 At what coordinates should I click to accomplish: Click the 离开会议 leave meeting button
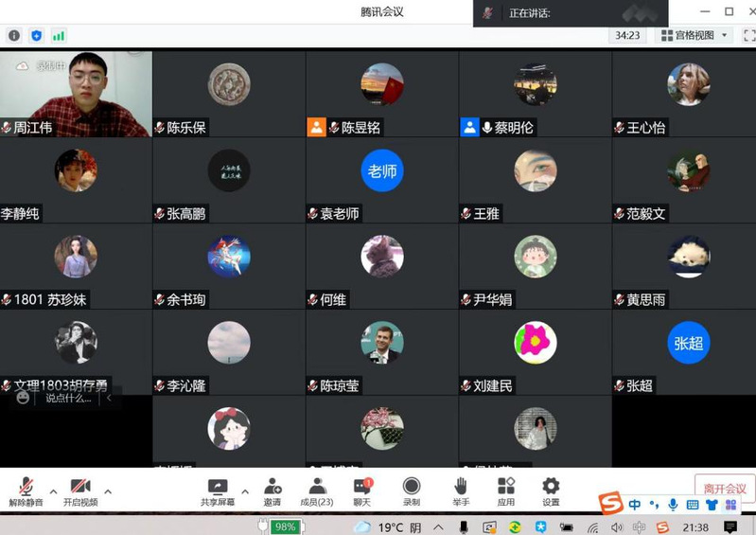tap(725, 489)
